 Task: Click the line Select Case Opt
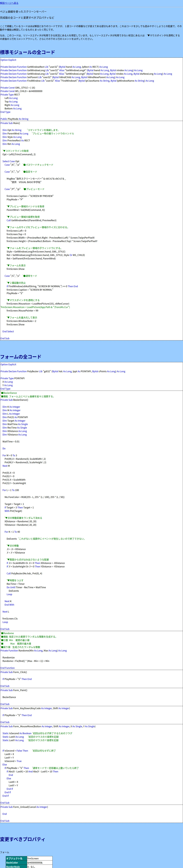[11, 161]
